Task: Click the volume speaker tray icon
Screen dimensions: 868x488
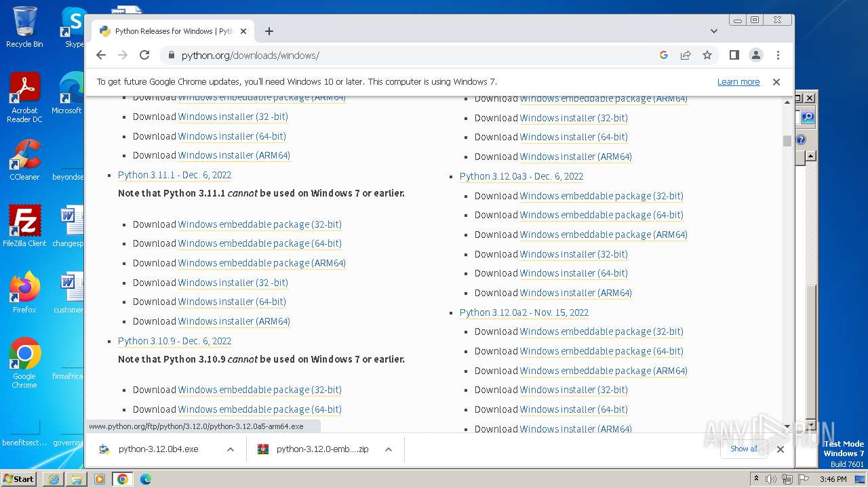Action: pos(771,479)
